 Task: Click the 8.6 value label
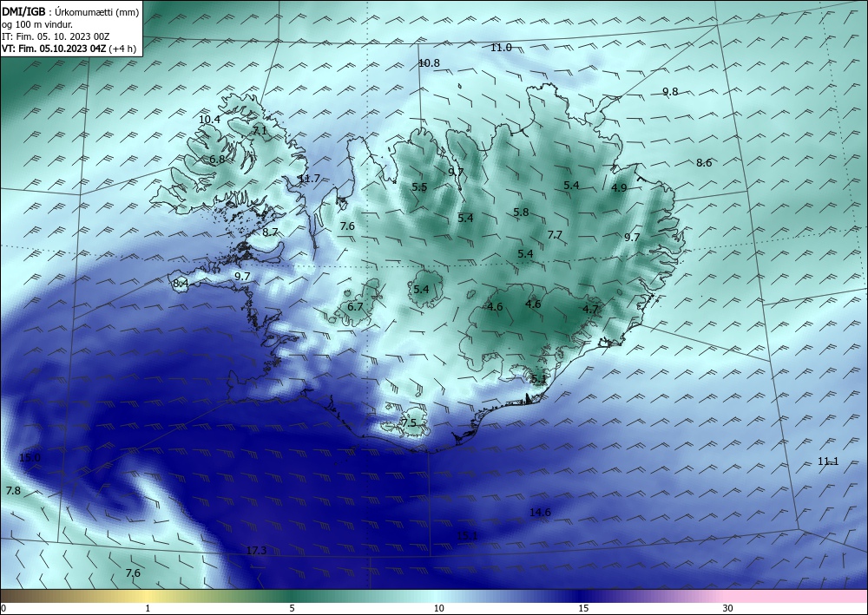(704, 162)
